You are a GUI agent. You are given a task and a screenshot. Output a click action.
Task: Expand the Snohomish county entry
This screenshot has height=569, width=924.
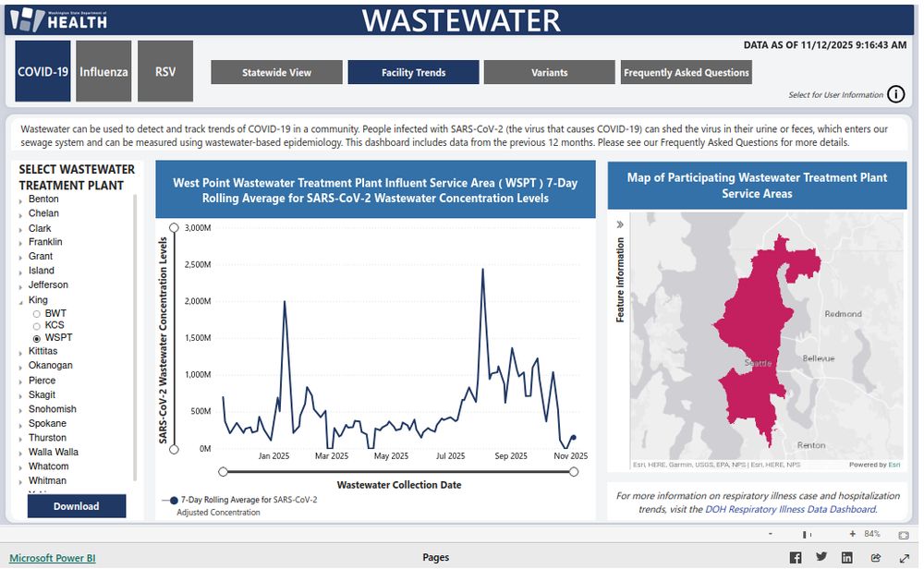(x=23, y=408)
